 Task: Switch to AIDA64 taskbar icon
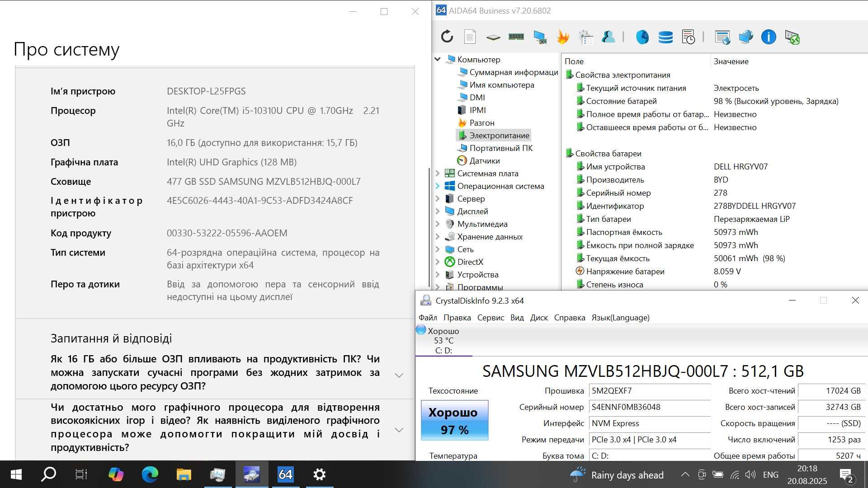285,474
